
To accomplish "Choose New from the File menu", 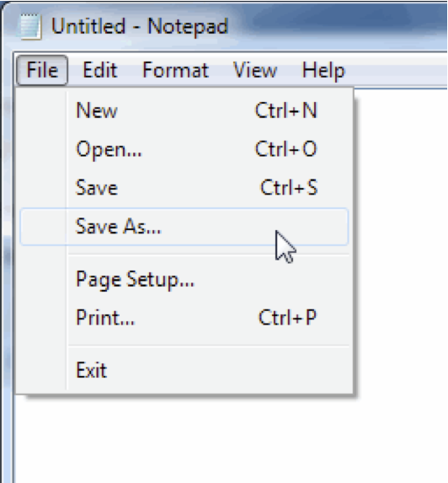I will [184, 110].
